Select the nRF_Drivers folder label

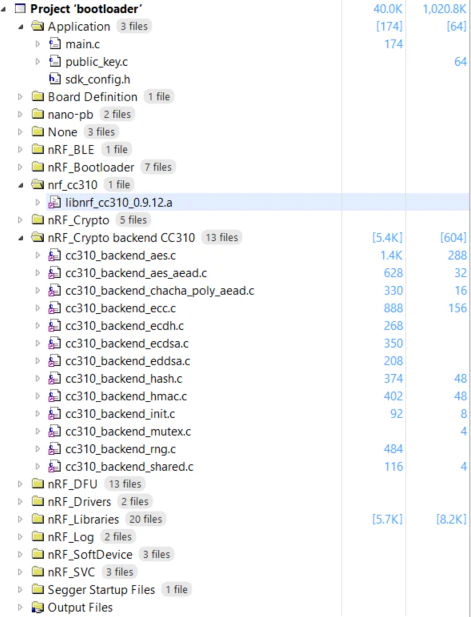(79, 501)
